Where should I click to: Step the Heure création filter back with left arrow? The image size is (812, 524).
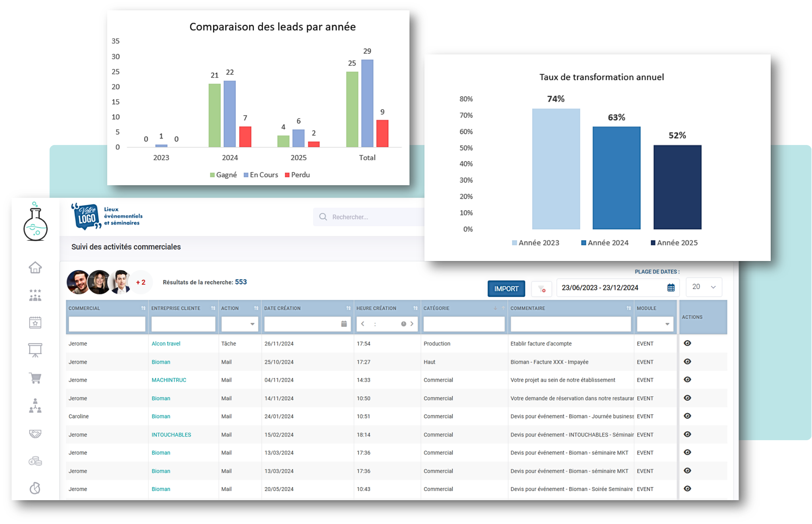pyautogui.click(x=363, y=324)
